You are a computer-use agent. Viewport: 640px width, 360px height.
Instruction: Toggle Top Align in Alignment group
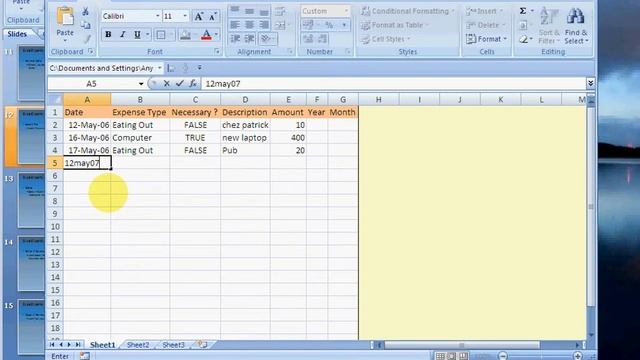(x=235, y=11)
